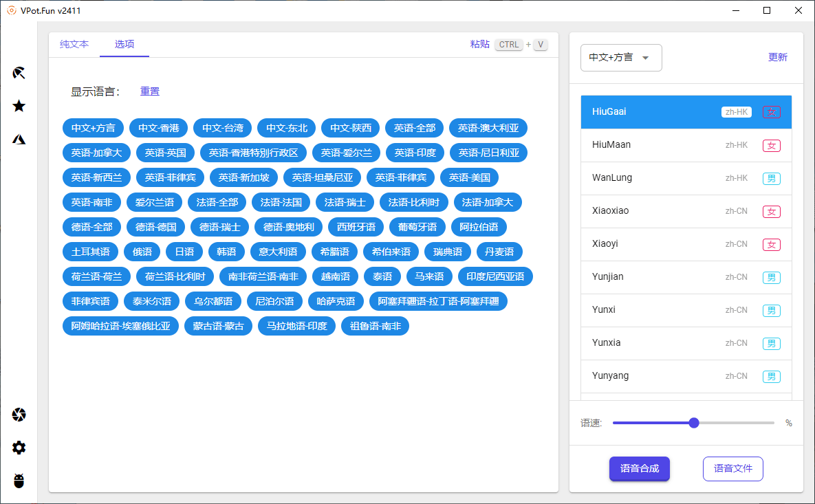Click the 语音文件 button
Viewport: 815px width, 504px height.
[x=732, y=468]
